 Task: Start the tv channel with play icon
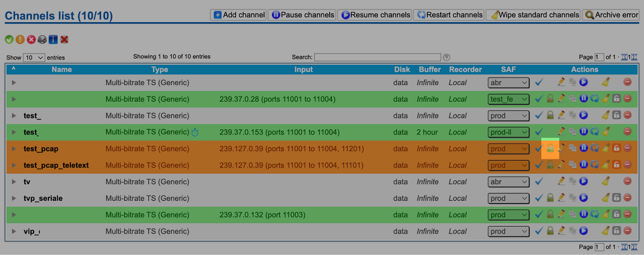(584, 182)
